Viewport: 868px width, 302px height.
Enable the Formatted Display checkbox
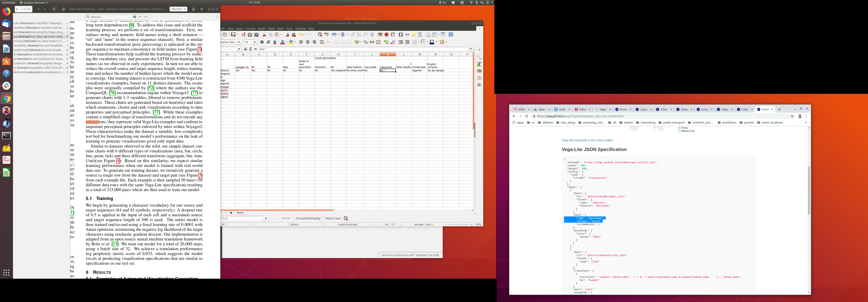point(293,219)
